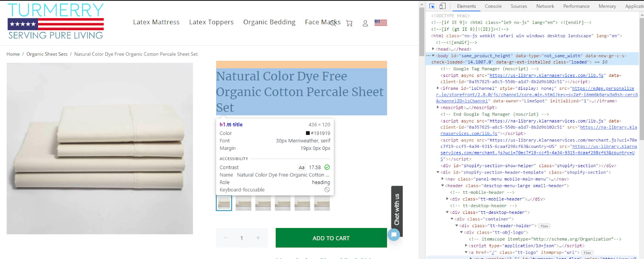Expand the noscript element node
This screenshot has width=644, height=259.
438,108
